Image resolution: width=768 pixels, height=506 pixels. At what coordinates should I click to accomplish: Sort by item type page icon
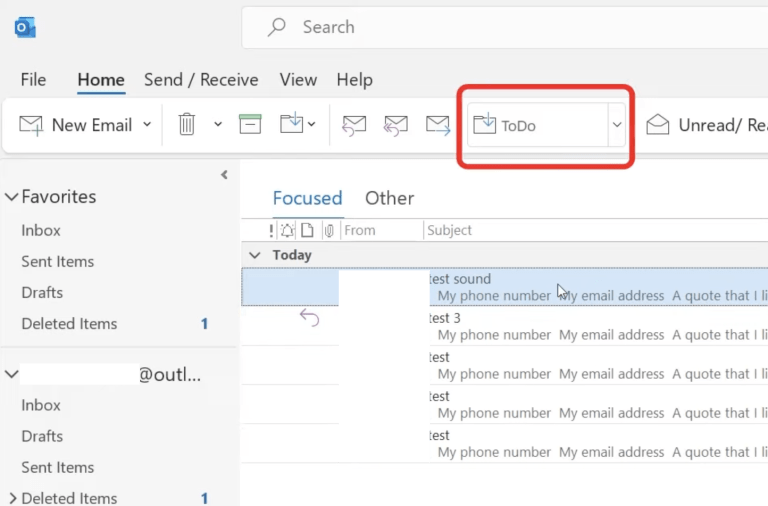pyautogui.click(x=307, y=230)
